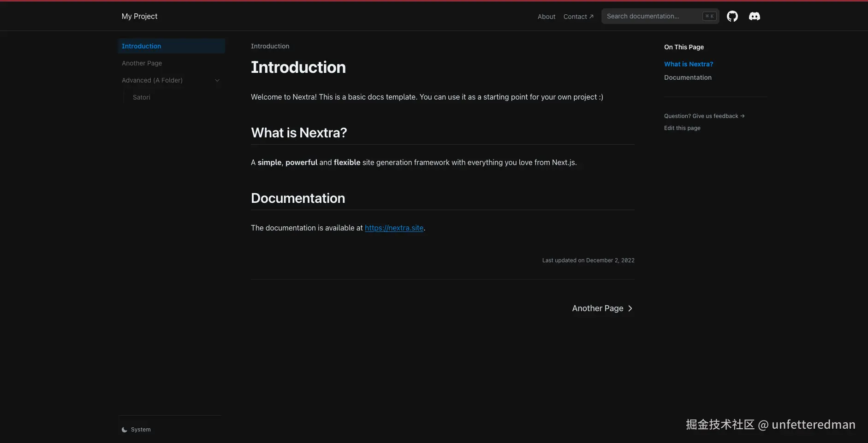Open the Advanced (A Folder) section
The width and height of the screenshot is (868, 443).
(x=172, y=80)
